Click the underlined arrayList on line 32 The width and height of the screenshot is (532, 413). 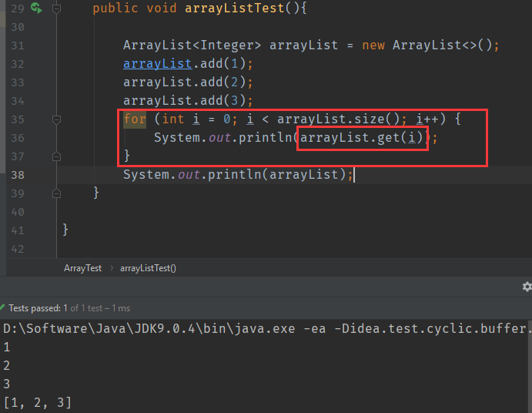(158, 63)
